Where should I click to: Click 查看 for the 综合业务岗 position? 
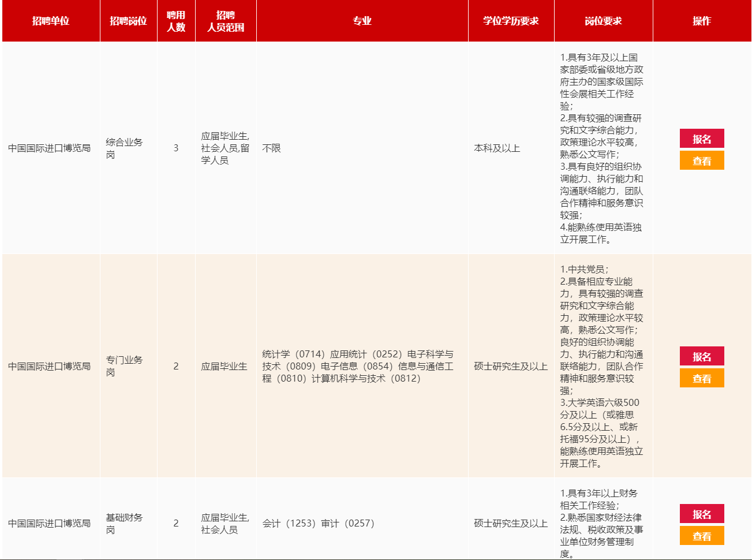pos(702,160)
